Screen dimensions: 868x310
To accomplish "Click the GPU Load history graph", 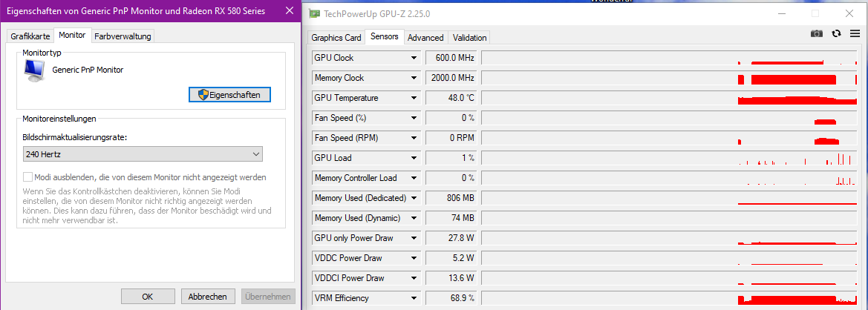I will (x=670, y=158).
